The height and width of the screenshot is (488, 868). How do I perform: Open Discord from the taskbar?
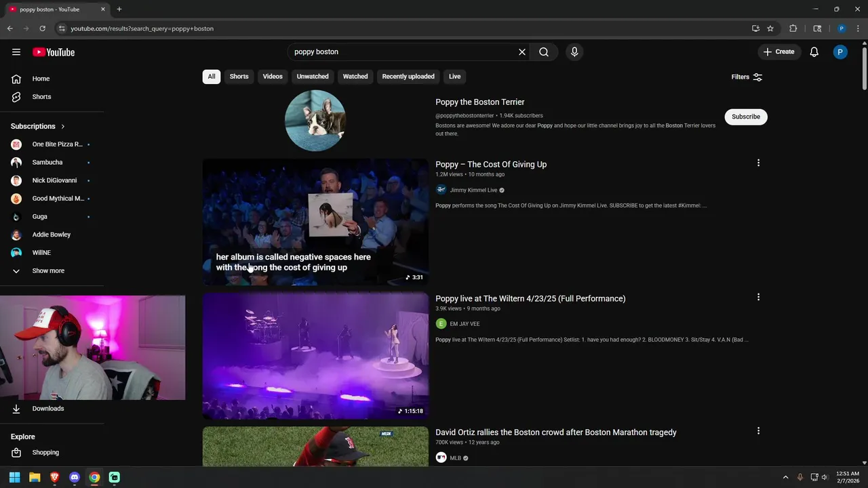(75, 477)
